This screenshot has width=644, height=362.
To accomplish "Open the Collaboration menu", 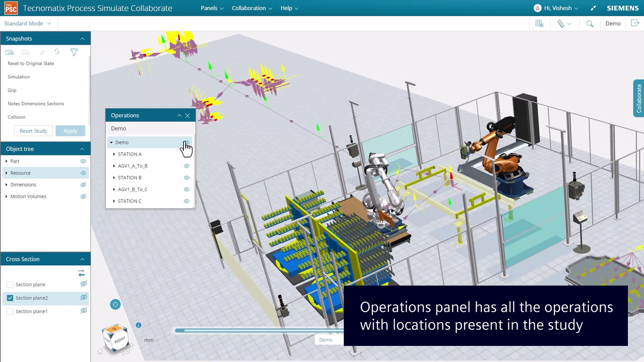I will 249,8.
